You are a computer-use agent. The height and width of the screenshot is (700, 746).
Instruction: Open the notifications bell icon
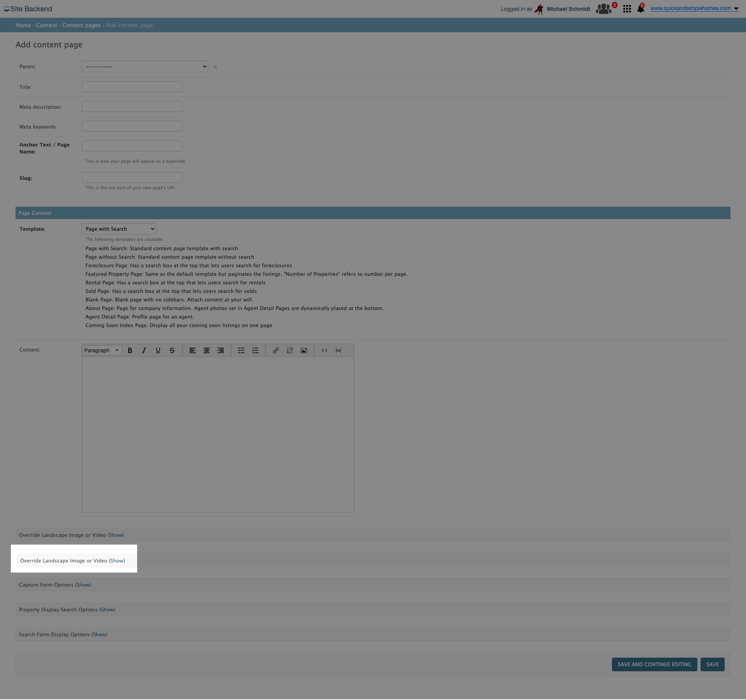(640, 9)
